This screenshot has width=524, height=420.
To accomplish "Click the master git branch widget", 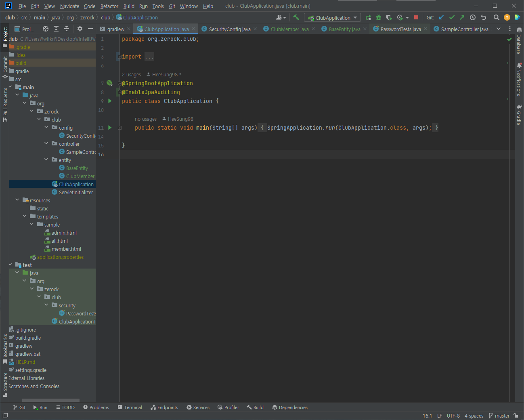I will pos(499,416).
